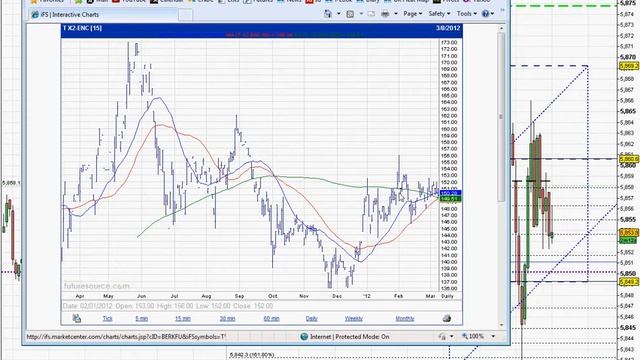Screen dimensions: 640x360
Task: Click the 3/8/2012 date in chart header
Action: [448, 28]
